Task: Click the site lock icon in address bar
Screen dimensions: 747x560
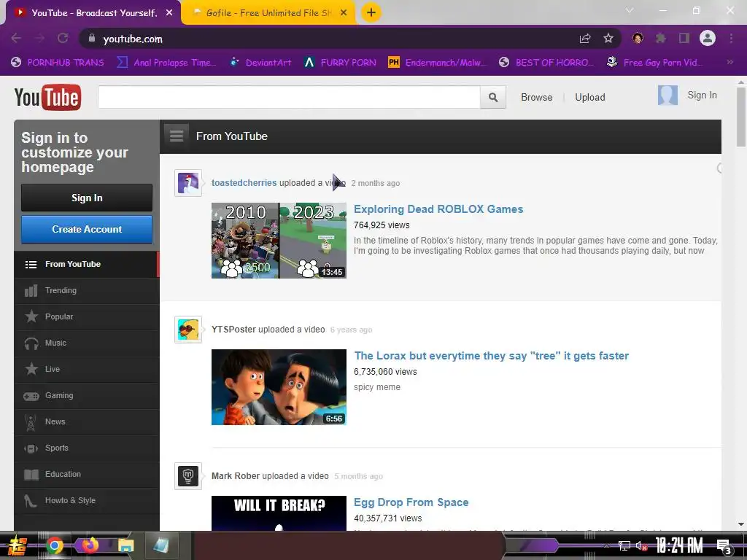Action: pyautogui.click(x=92, y=38)
